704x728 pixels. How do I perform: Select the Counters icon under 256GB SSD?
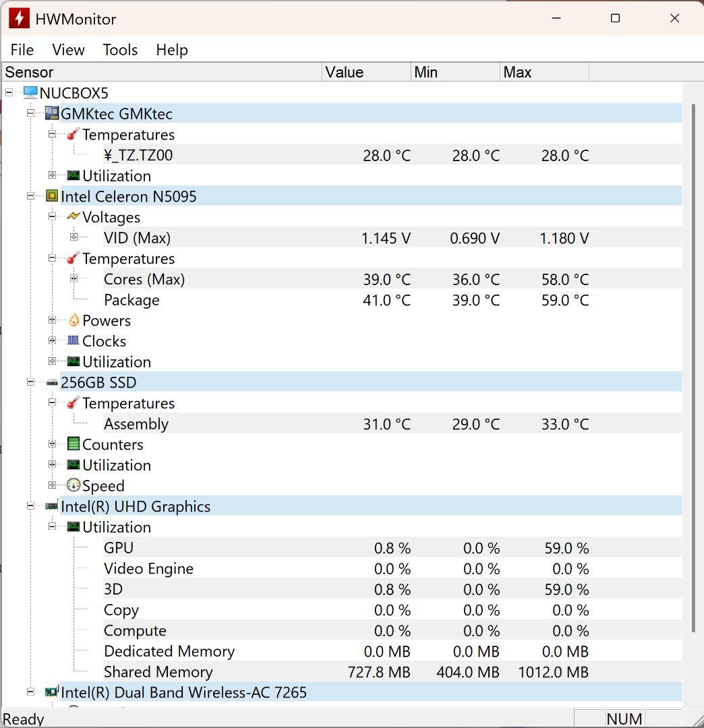point(73,444)
